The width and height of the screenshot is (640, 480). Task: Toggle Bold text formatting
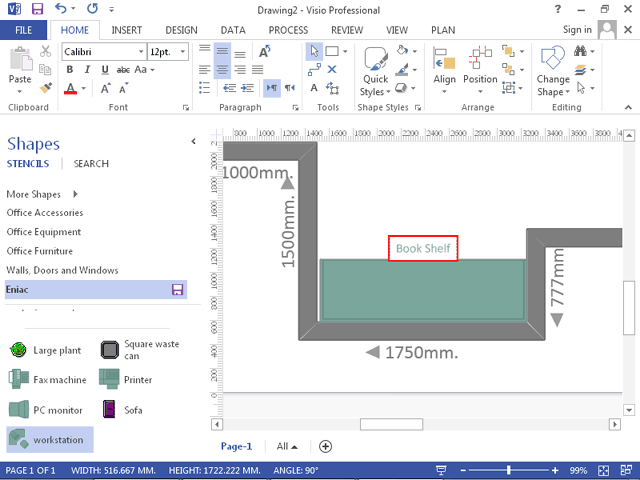70,70
